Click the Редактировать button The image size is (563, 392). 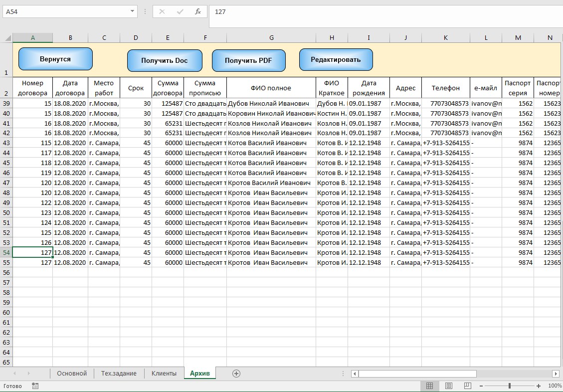(x=336, y=59)
